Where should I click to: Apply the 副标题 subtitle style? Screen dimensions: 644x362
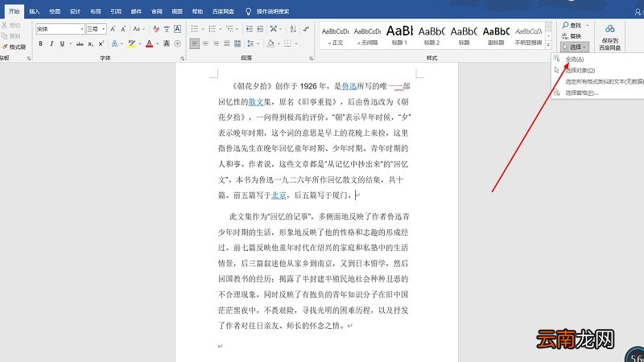tap(496, 35)
